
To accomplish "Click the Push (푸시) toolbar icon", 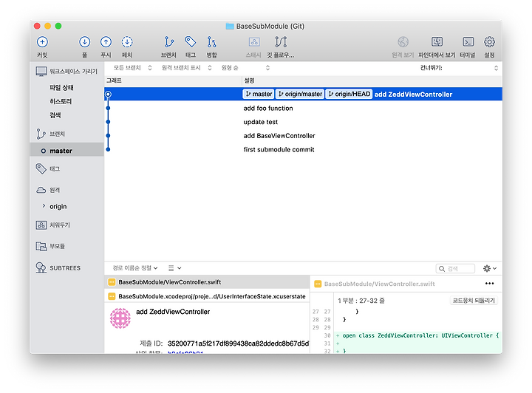I will pyautogui.click(x=106, y=42).
